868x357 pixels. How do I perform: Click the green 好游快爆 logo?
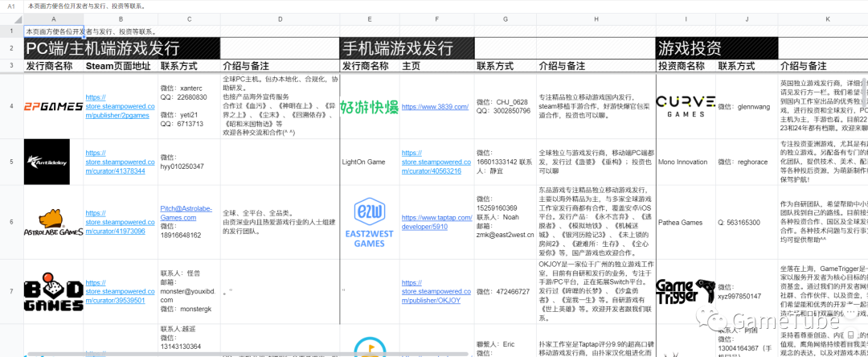[369, 107]
